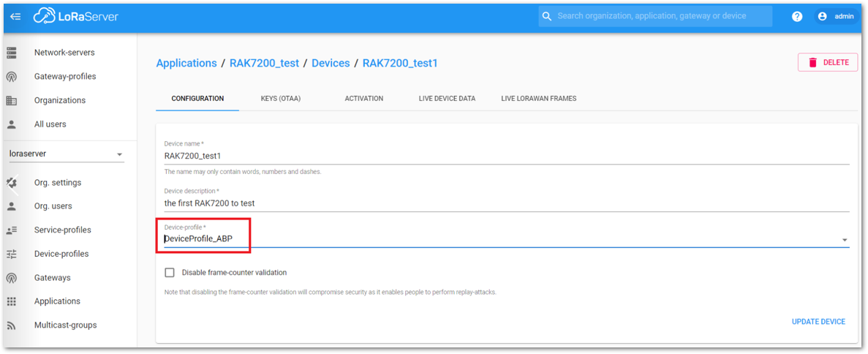The height and width of the screenshot is (354, 868).
Task: Open the Activation tab
Action: click(x=363, y=99)
